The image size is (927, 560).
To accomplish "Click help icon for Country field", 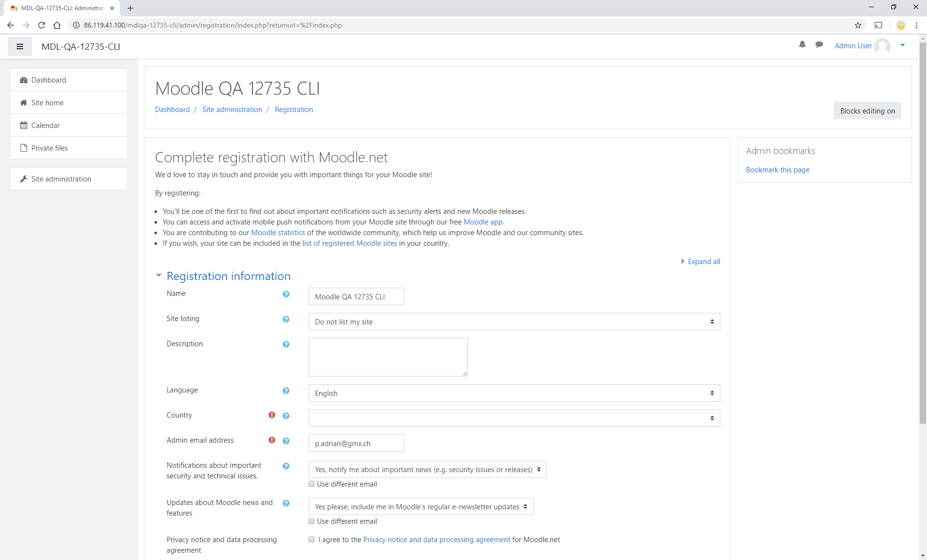I will [286, 416].
